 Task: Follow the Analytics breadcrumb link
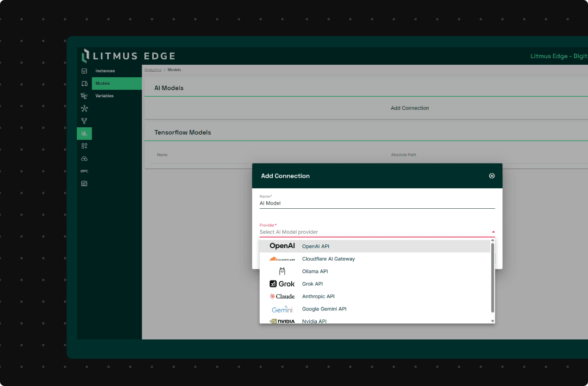pyautogui.click(x=153, y=70)
